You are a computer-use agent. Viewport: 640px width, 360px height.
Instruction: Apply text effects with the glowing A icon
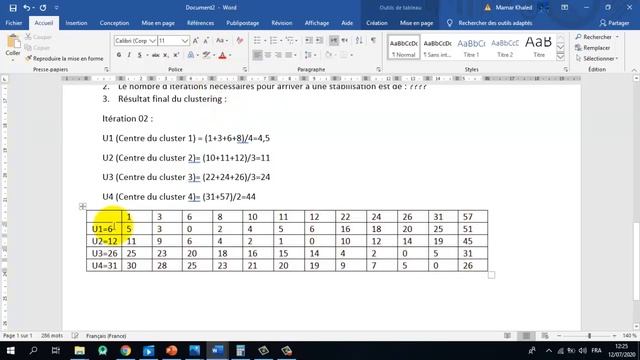pos(191,55)
